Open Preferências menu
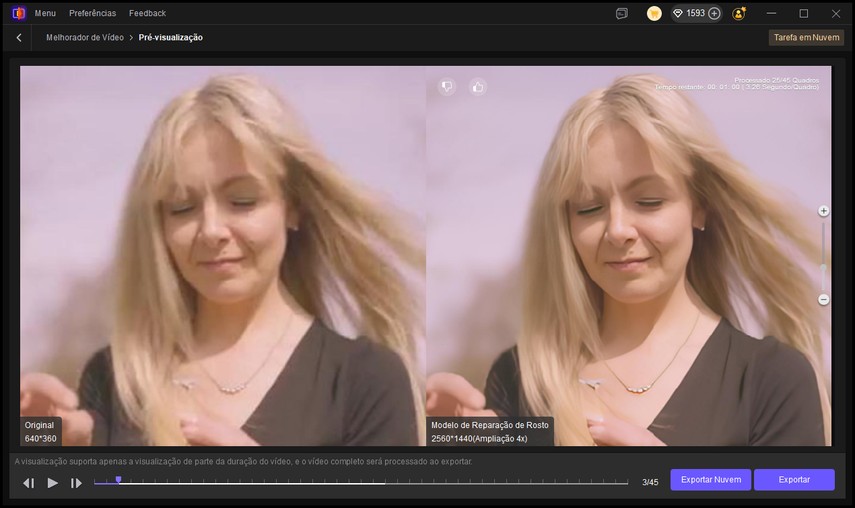The image size is (855, 508). 92,13
